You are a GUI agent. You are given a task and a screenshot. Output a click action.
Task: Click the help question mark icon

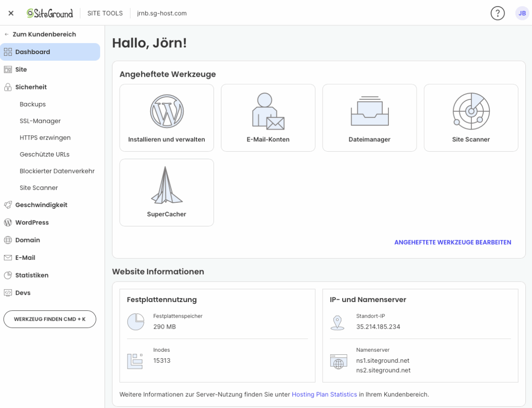[x=497, y=13]
